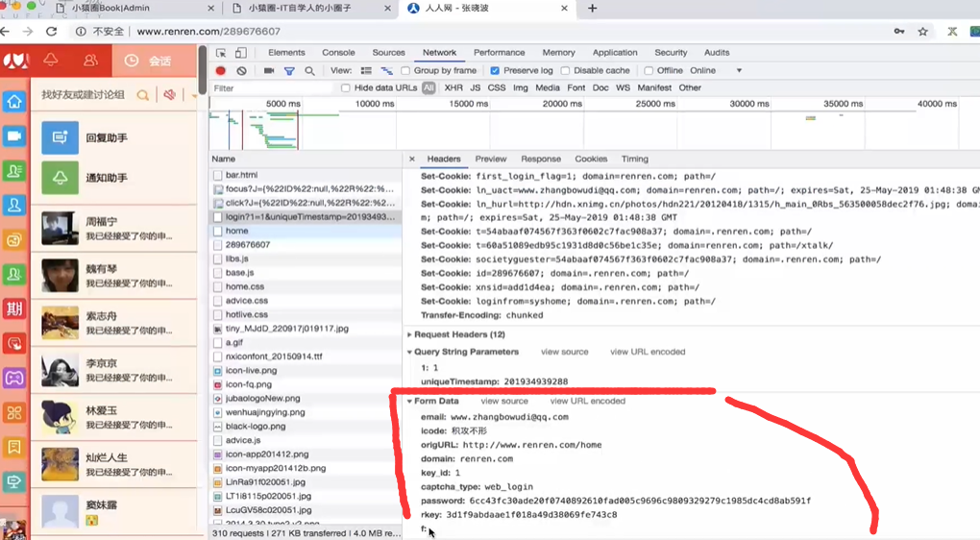
Task: Filter requests by JS type
Action: click(x=475, y=88)
